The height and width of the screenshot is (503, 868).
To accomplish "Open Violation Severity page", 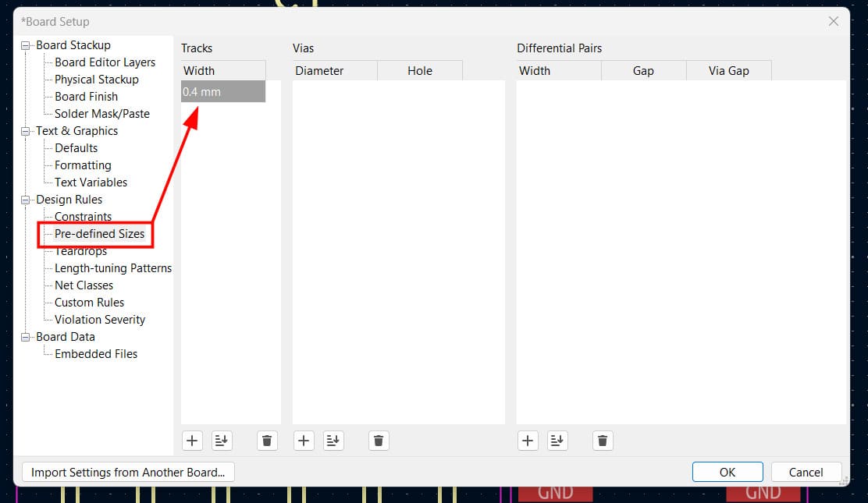I will (x=100, y=320).
